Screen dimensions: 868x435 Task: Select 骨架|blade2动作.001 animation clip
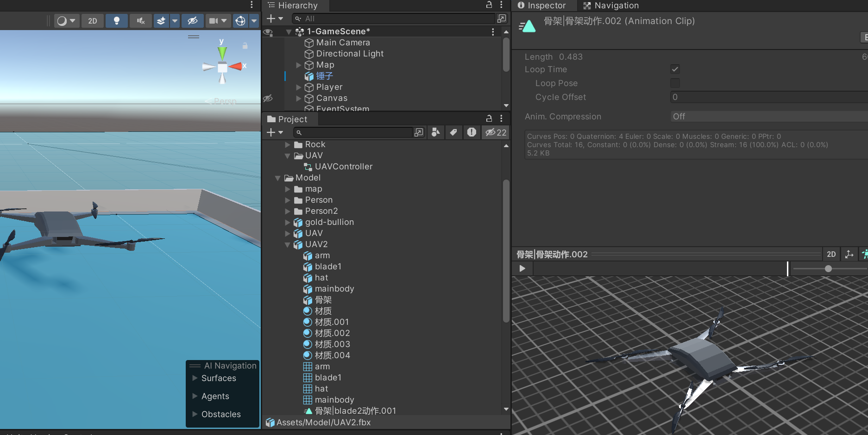[x=355, y=411]
